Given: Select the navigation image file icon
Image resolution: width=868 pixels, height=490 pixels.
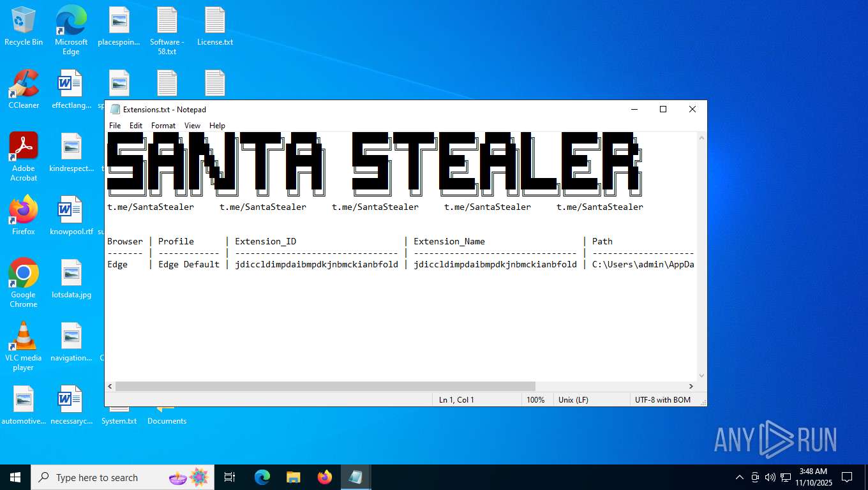Looking at the screenshot, I should 71,343.
